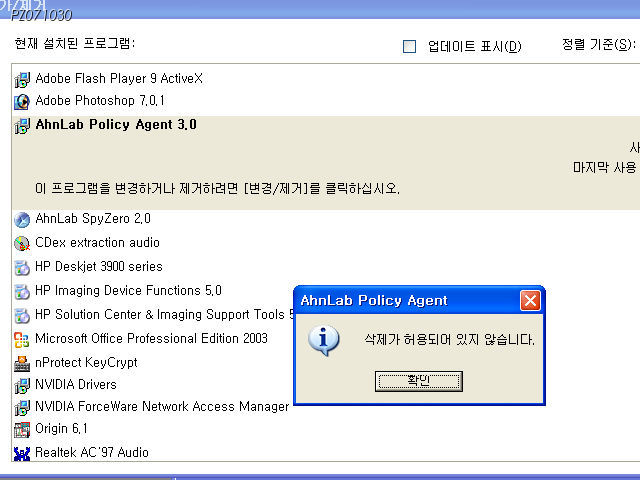Select Adobe Photoshop 7.0.1 entry
640x480 pixels.
[100, 100]
